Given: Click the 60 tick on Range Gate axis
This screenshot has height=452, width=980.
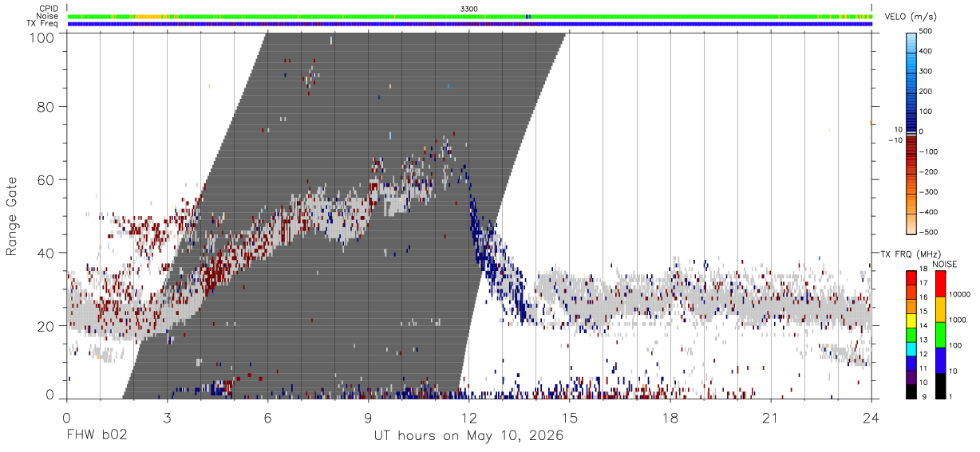Looking at the screenshot, I should point(46,180).
